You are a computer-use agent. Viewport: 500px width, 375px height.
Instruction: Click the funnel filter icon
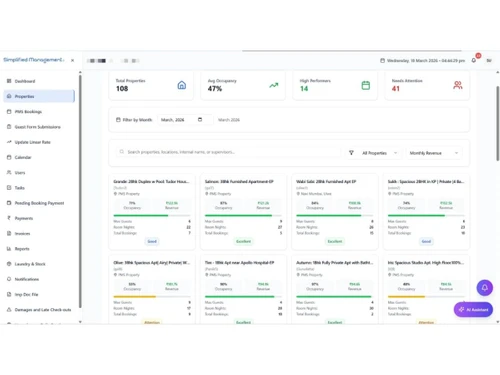[351, 153]
